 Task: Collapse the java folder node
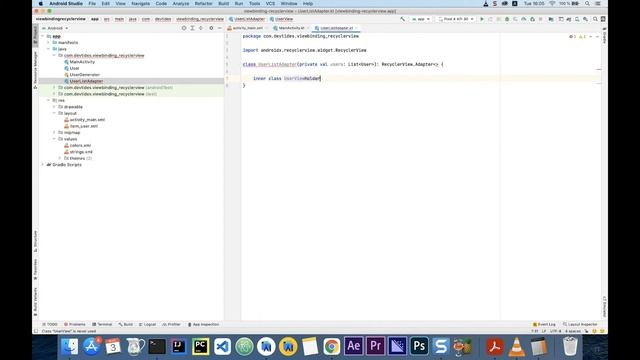click(49, 49)
